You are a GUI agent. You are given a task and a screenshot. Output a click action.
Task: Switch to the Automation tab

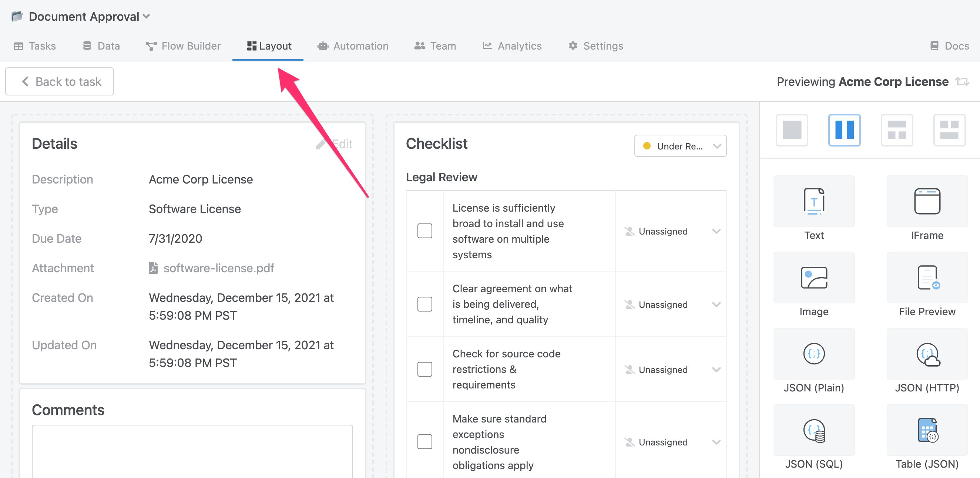pos(353,46)
